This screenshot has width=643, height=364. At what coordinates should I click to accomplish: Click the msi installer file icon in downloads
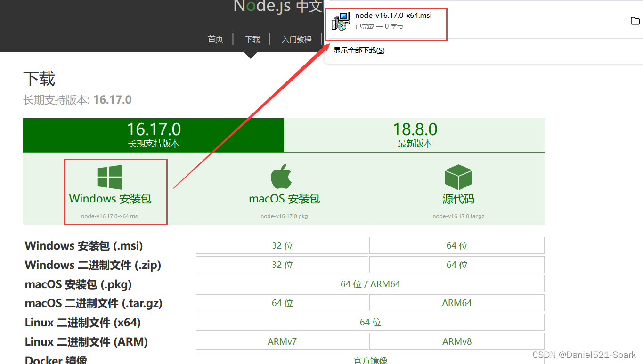(341, 21)
